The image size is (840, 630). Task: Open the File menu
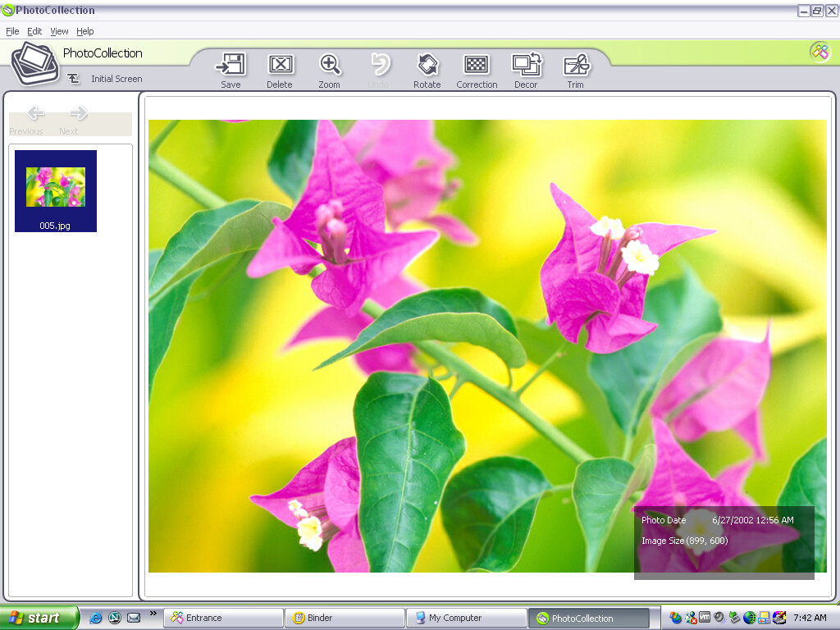click(12, 31)
